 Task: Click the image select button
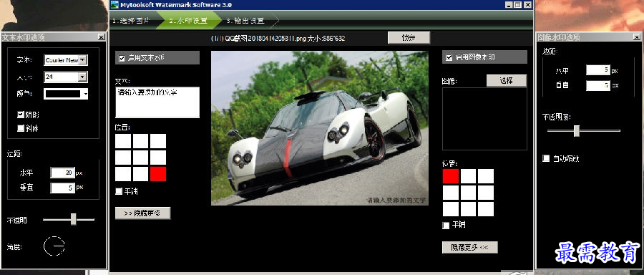click(x=507, y=81)
